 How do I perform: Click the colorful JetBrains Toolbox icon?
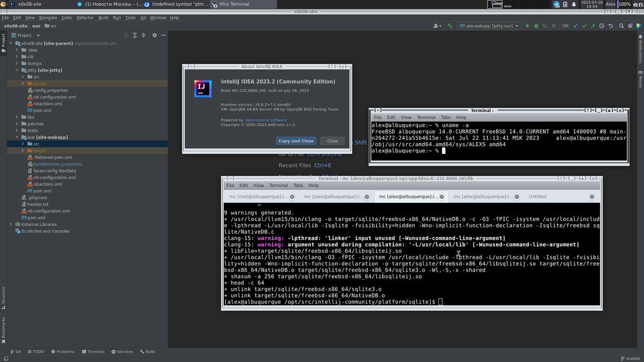click(638, 26)
